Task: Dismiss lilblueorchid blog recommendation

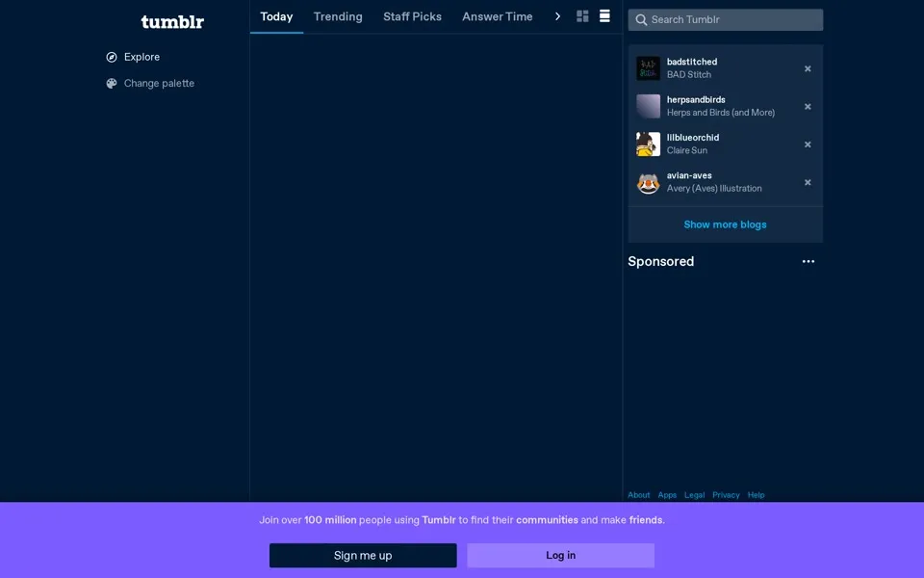Action: pos(808,144)
